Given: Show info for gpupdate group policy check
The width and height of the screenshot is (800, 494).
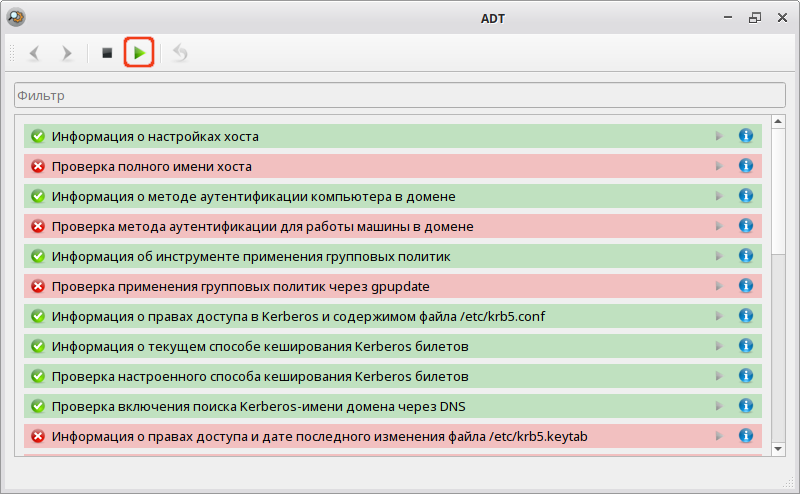Looking at the screenshot, I should pos(745,286).
